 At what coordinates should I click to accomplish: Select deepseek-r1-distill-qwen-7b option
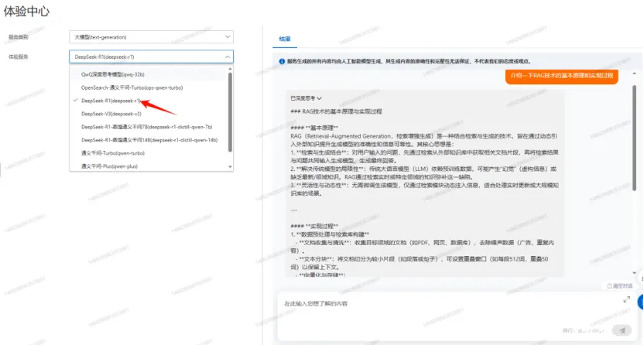(146, 127)
